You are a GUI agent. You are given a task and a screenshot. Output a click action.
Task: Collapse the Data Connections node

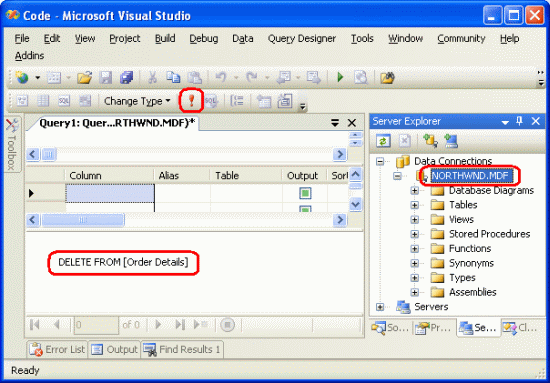[x=380, y=161]
